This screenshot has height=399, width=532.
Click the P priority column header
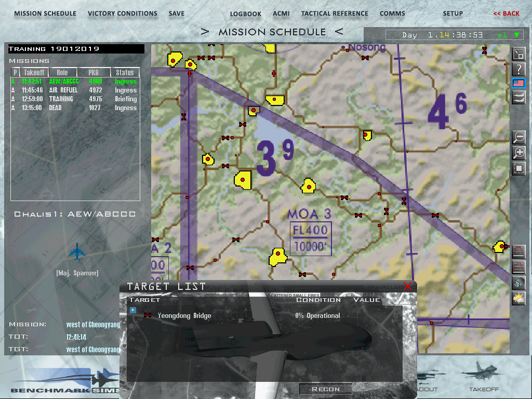[15, 72]
